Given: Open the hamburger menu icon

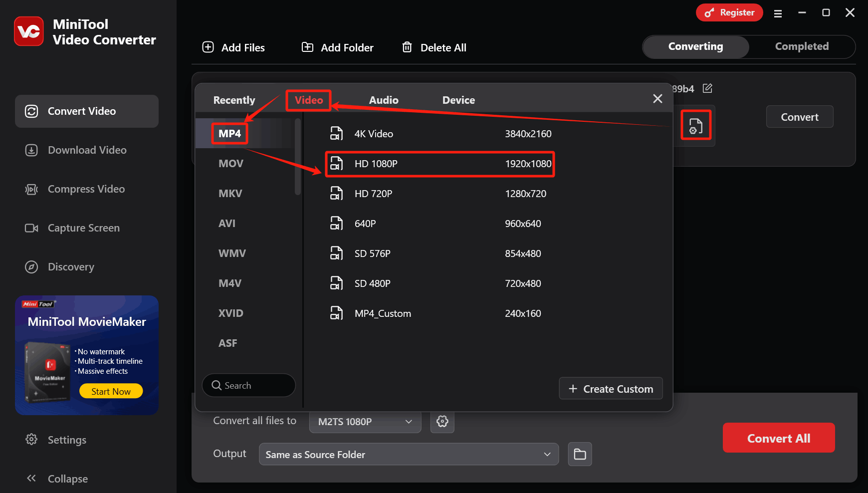Looking at the screenshot, I should point(778,13).
